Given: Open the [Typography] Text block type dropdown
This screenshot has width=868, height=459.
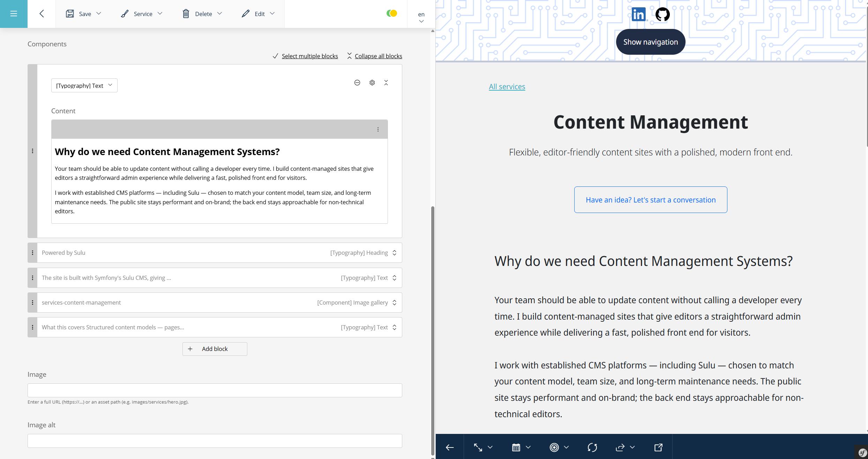Looking at the screenshot, I should 84,85.
